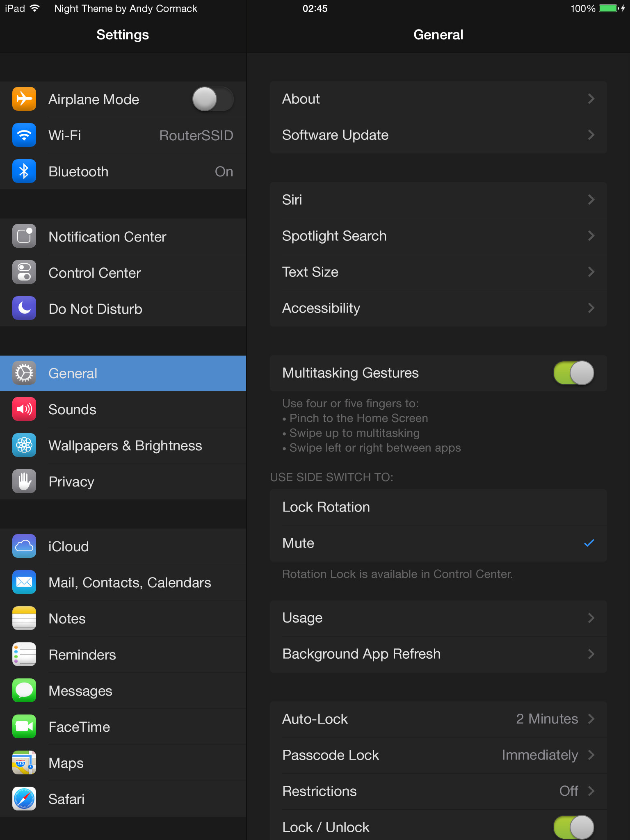Viewport: 630px width, 840px height.
Task: Toggle the Airplane Mode switch
Action: (213, 99)
